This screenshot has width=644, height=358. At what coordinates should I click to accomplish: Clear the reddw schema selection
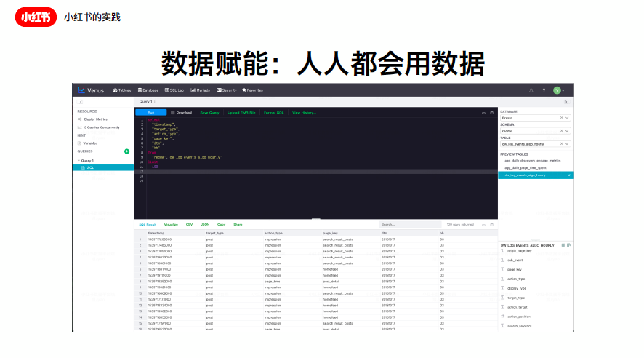(561, 131)
